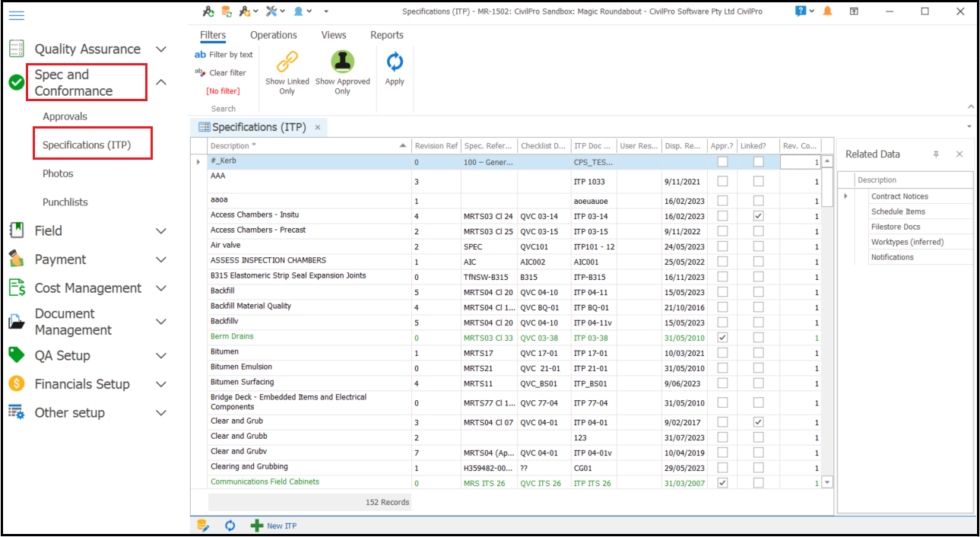The height and width of the screenshot is (537, 980).
Task: Click the New ITP button
Action: tap(274, 526)
